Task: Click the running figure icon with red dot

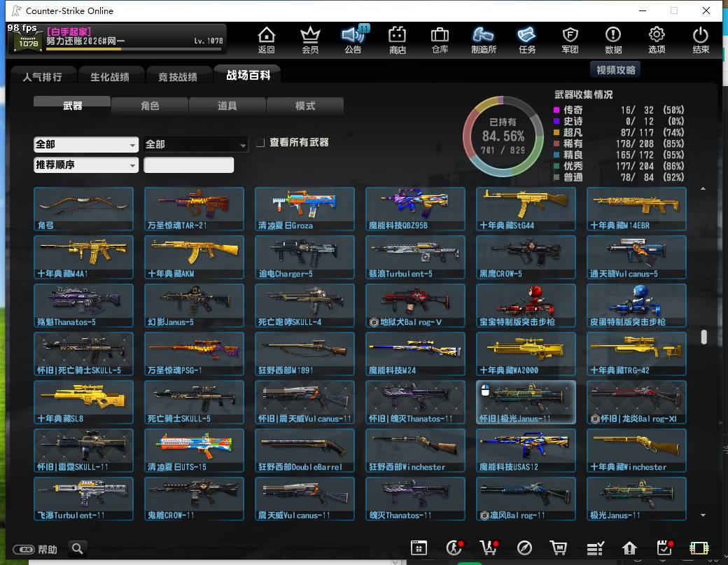Action: click(x=454, y=548)
